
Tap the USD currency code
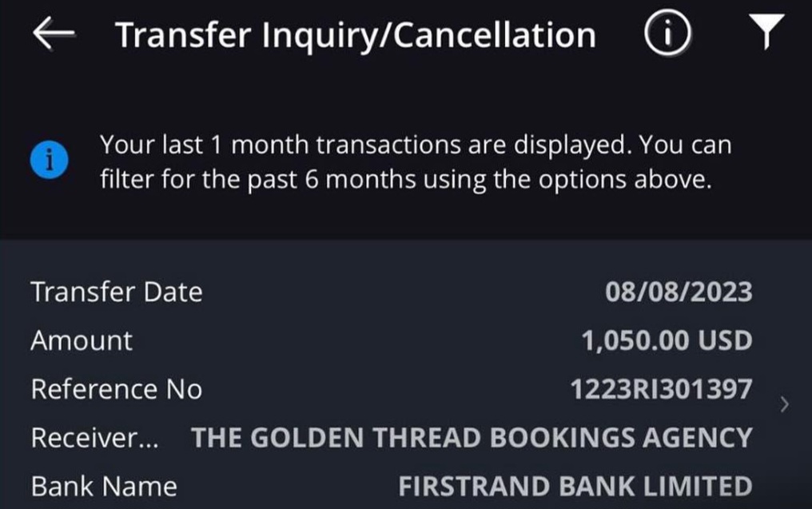(726, 341)
